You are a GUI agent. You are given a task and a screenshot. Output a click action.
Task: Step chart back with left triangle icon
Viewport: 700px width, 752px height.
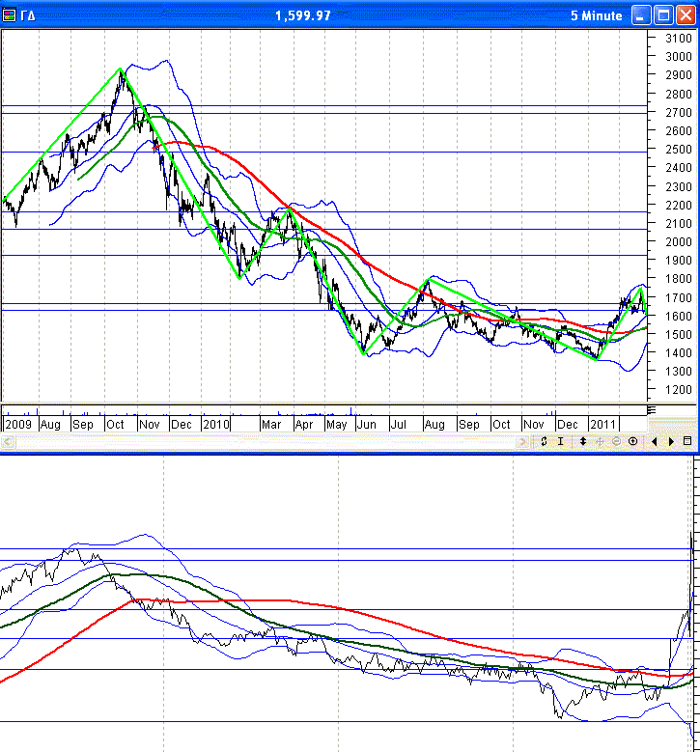click(x=656, y=441)
